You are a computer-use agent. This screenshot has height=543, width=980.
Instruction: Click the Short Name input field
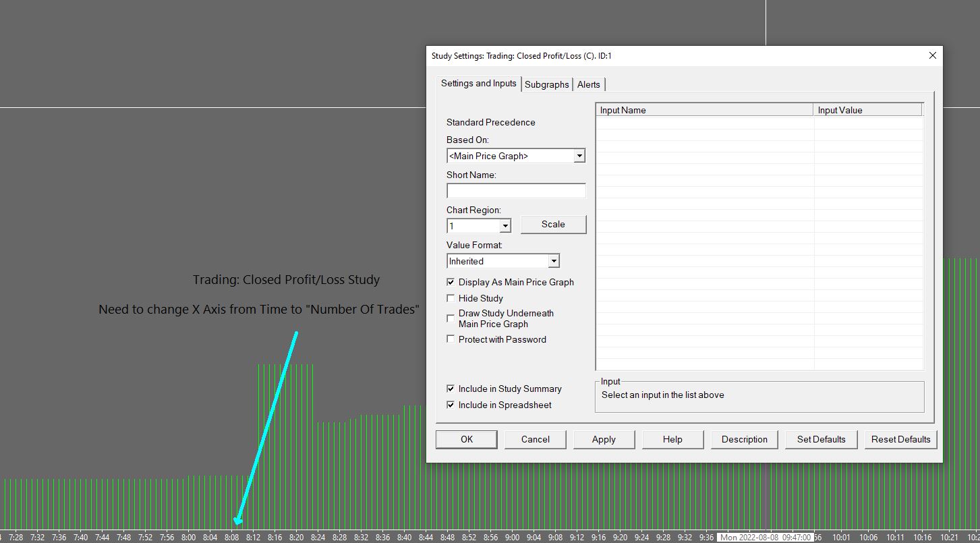(516, 191)
